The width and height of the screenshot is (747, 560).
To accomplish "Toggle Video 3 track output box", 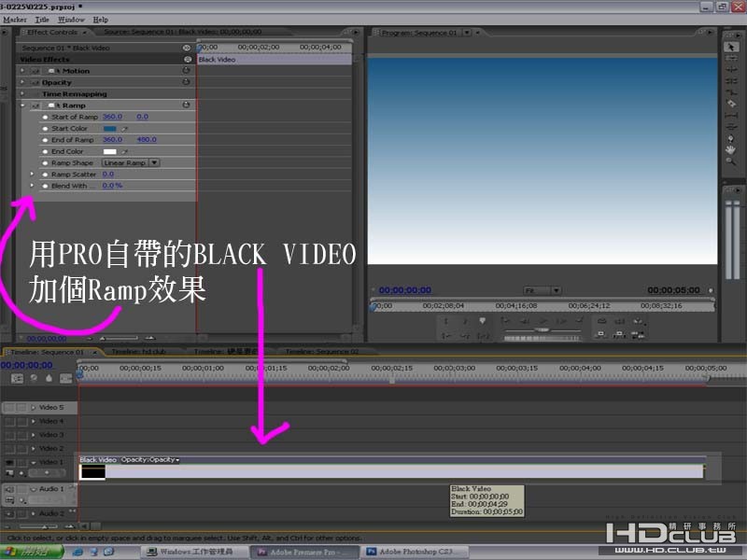I will [x=9, y=435].
